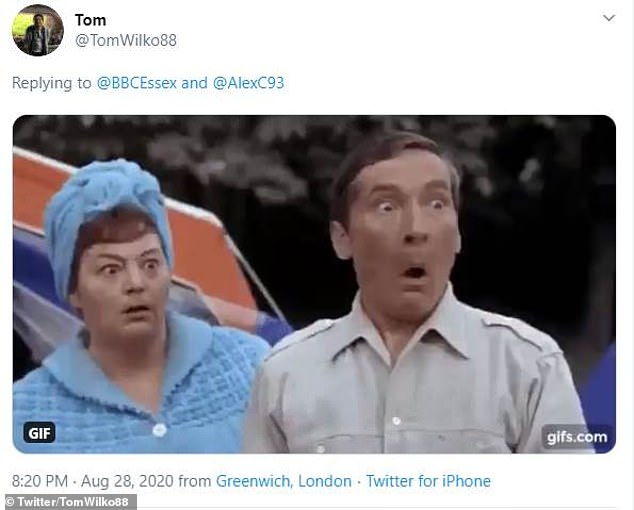Click the © Twitter/TomWilko88 credit caption
Image resolution: width=634 pixels, height=510 pixels.
point(68,502)
